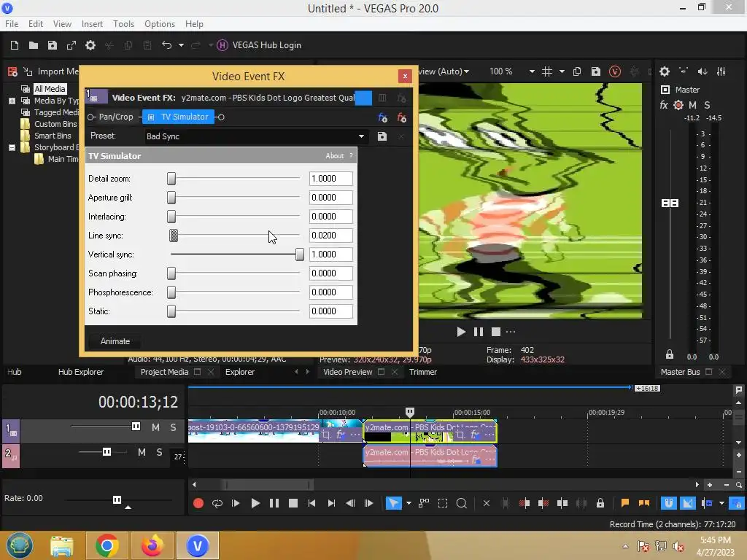This screenshot has height=560, width=747.
Task: Click the Animate button
Action: (115, 341)
